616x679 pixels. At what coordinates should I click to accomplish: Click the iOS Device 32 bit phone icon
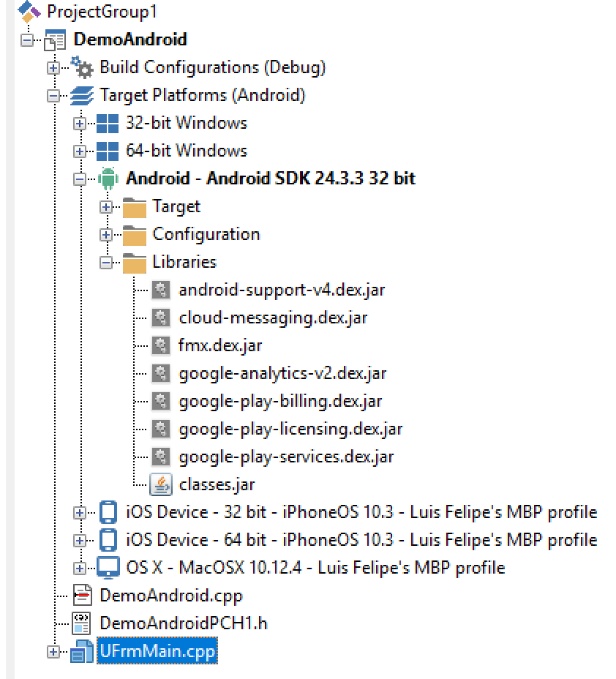(x=108, y=512)
